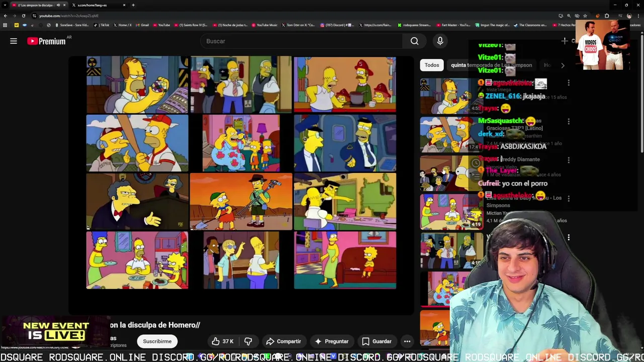
Task: Open a new browser tab
Action: (133, 5)
